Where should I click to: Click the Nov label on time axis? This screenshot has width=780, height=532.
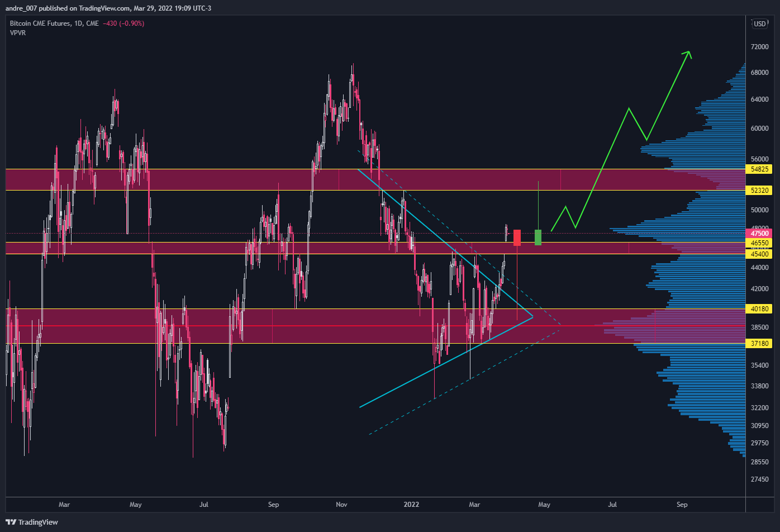pos(342,505)
